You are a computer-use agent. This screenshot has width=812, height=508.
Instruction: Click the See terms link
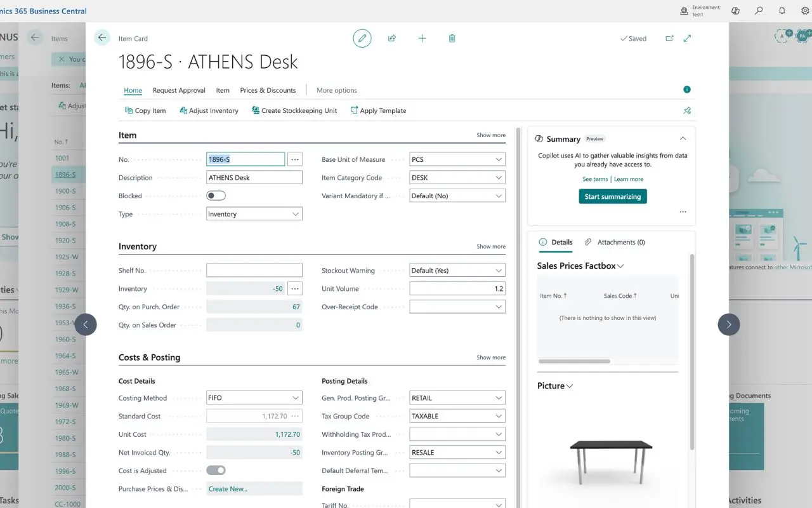coord(595,179)
